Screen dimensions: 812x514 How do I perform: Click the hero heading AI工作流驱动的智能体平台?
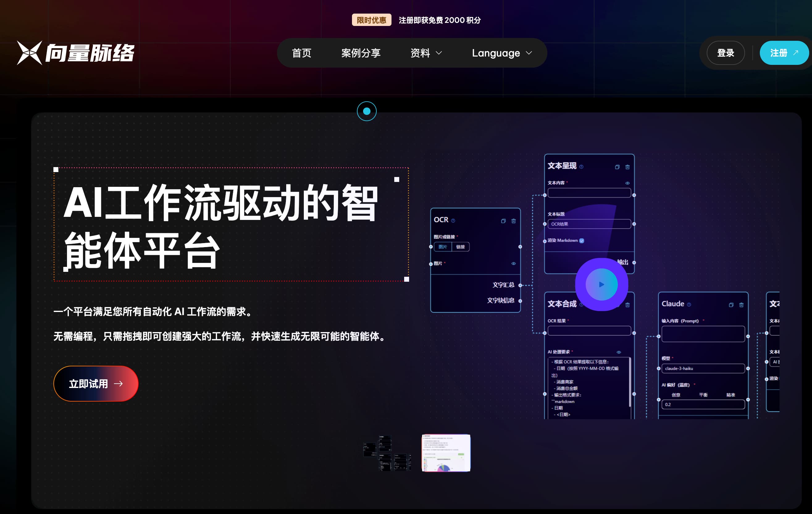[221, 226]
